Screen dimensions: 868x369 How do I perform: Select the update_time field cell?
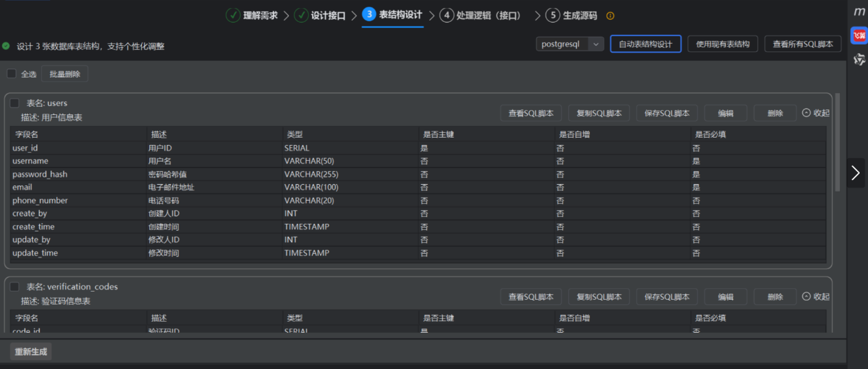(x=78, y=253)
